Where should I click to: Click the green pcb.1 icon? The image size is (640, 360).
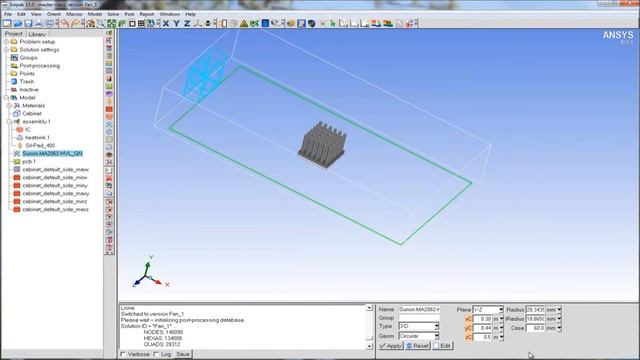pos(17,162)
